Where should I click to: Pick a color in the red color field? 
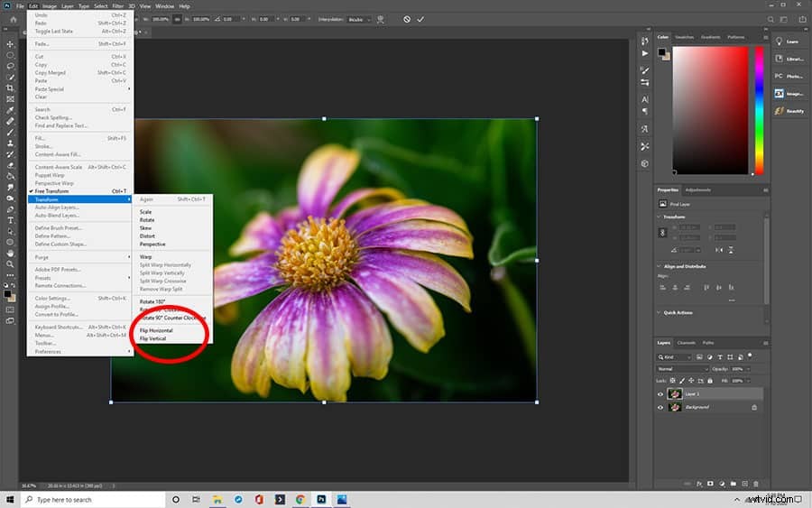[710, 110]
